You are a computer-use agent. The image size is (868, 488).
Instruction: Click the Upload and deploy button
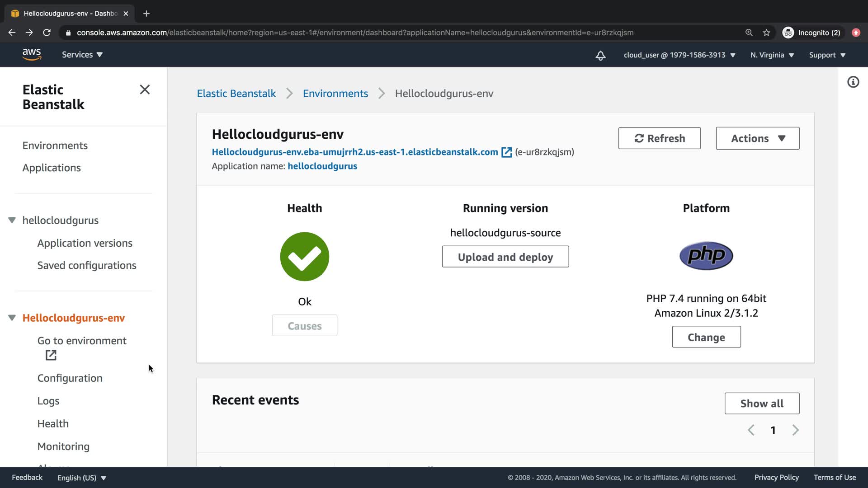505,257
